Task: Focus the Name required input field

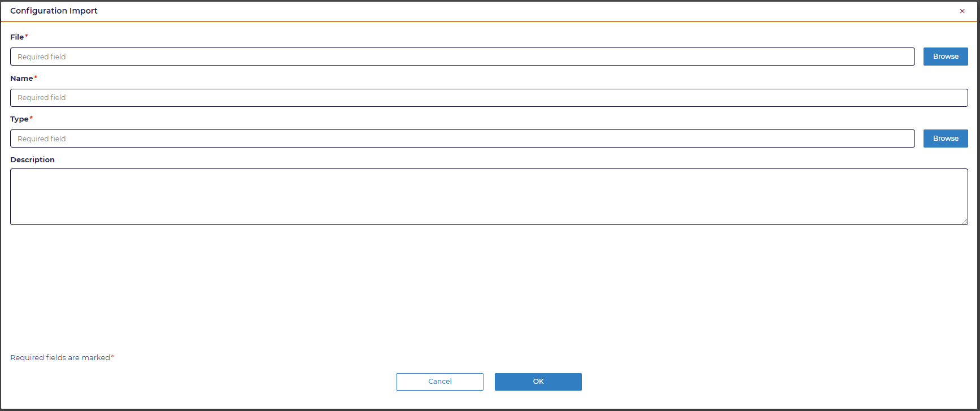Action: [x=489, y=98]
